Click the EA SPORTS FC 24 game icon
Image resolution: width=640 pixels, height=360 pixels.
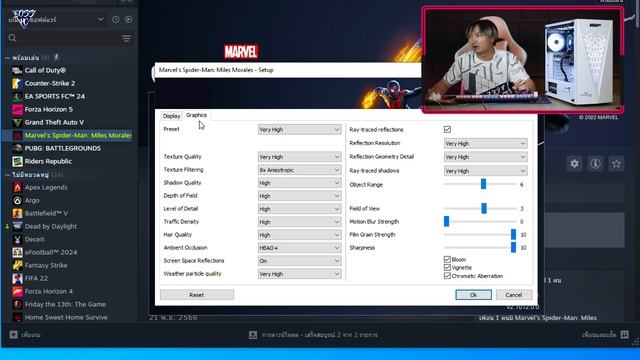point(17,97)
